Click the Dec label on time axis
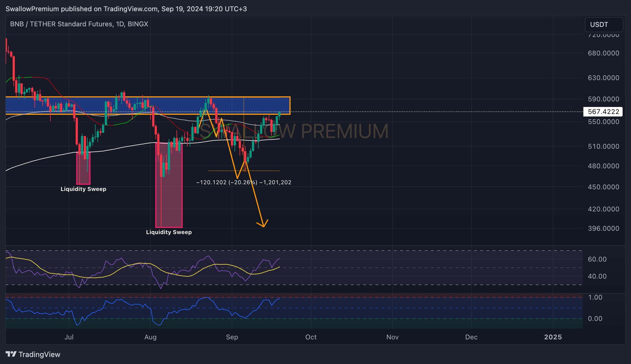 point(472,337)
